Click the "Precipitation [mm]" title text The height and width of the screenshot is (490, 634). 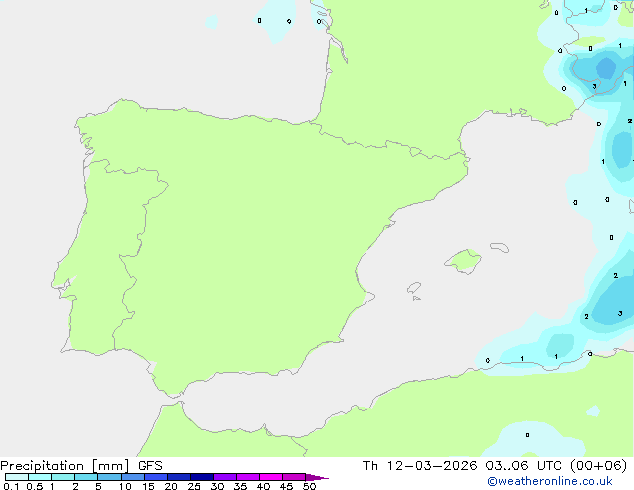pyautogui.click(x=64, y=466)
